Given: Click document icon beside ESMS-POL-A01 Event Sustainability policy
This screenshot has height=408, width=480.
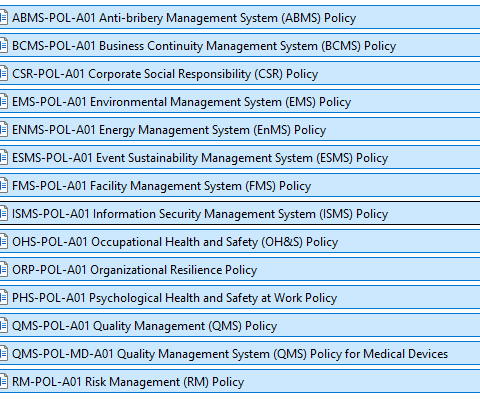Looking at the screenshot, I should [4, 157].
